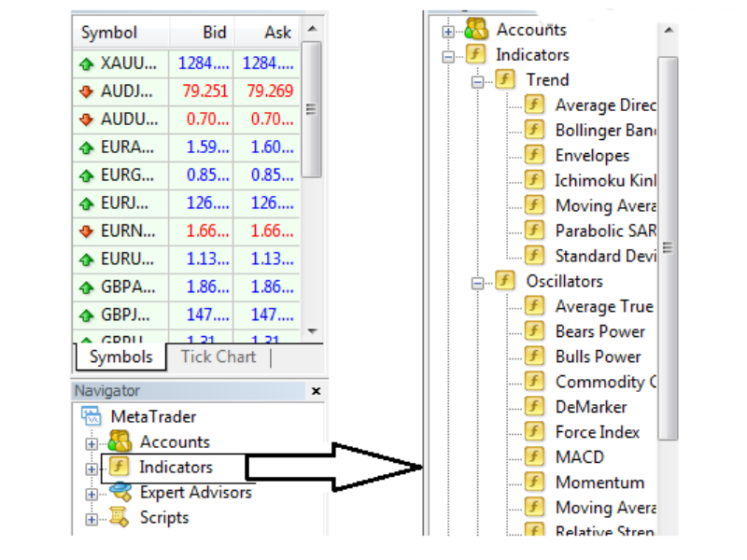The image size is (747, 560).
Task: Click the down arrow icon beside EURN symbol
Action: 86,231
